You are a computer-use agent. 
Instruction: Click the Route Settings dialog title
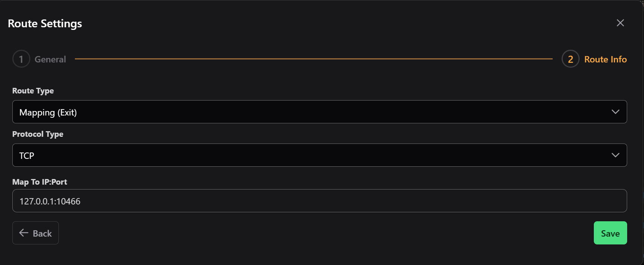pyautogui.click(x=45, y=23)
